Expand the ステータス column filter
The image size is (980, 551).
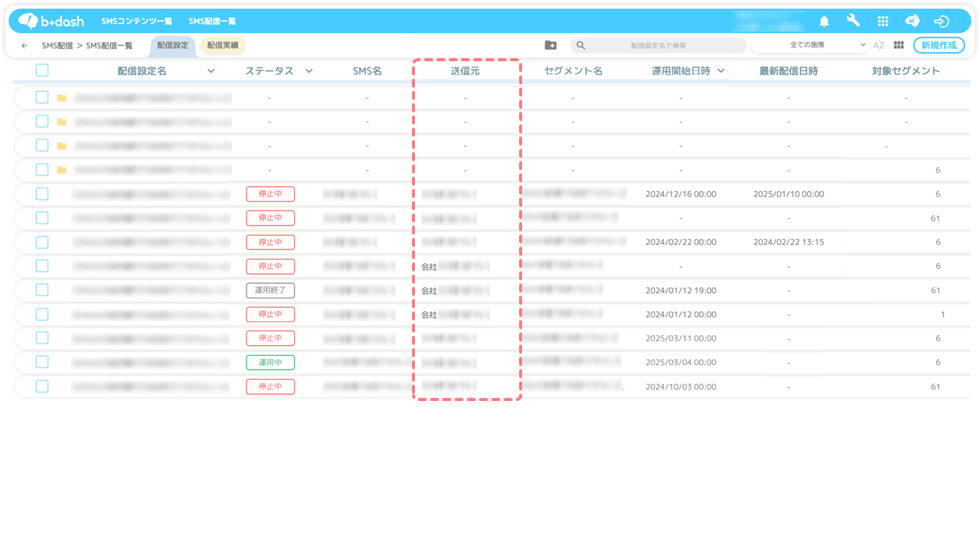click(309, 71)
